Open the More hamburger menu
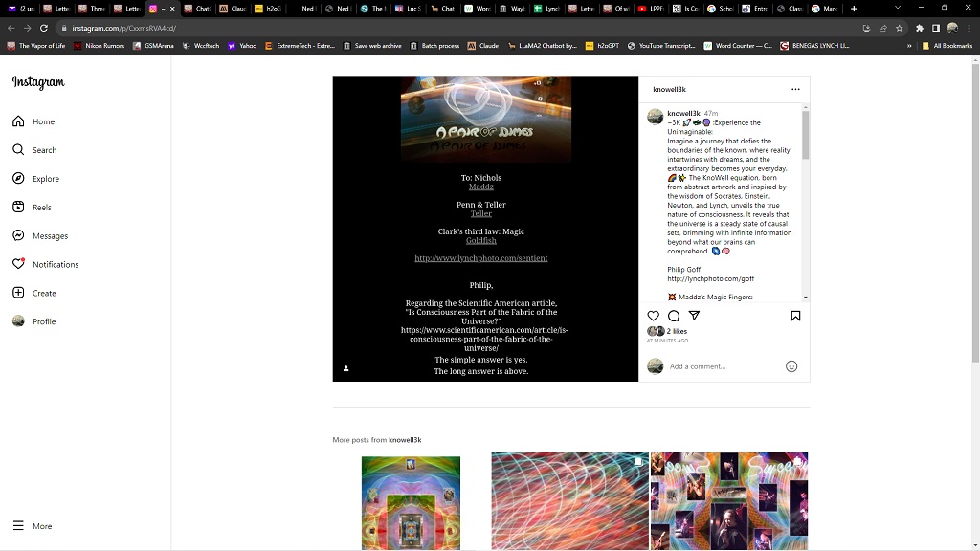 pos(32,526)
